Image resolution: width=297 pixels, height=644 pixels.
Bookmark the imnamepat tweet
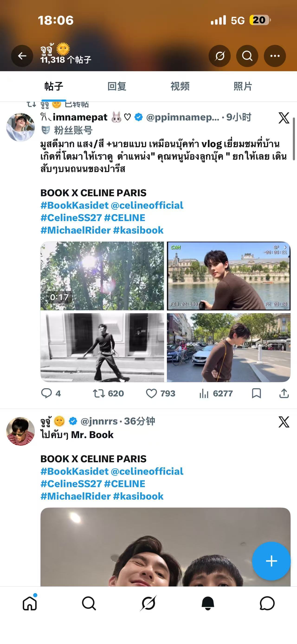pos(257,393)
